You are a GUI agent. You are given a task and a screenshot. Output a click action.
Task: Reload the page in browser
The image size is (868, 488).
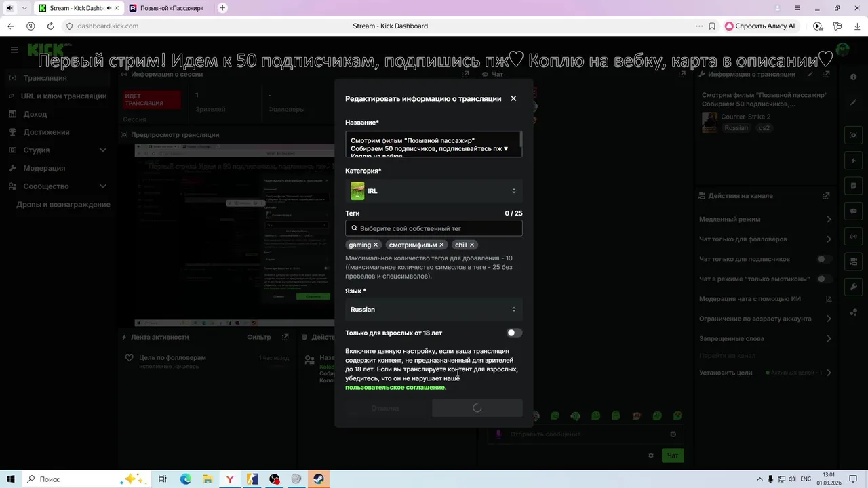(x=50, y=26)
